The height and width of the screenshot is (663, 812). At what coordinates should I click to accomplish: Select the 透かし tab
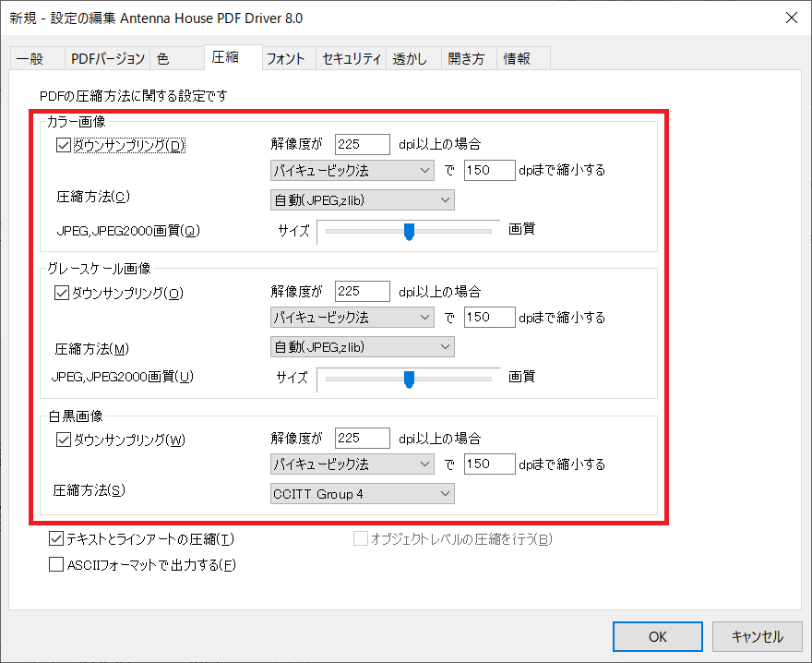pos(410,58)
